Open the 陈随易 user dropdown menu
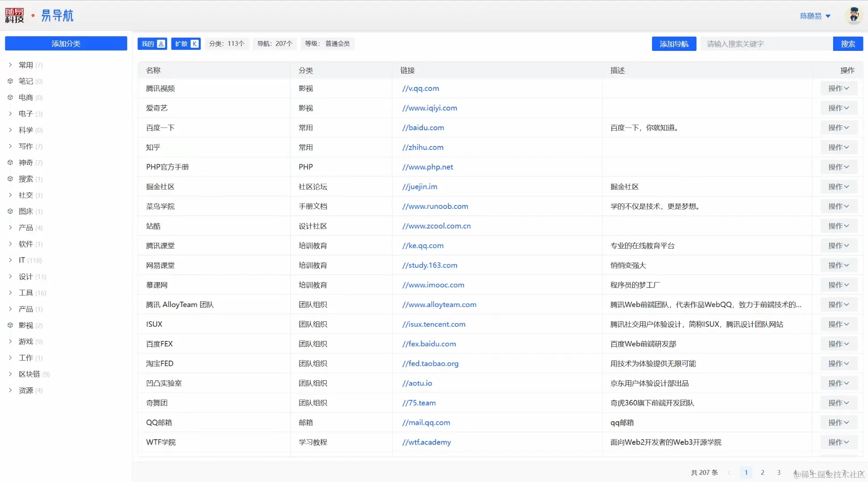Viewport: 868px width, 482px height. (x=815, y=16)
